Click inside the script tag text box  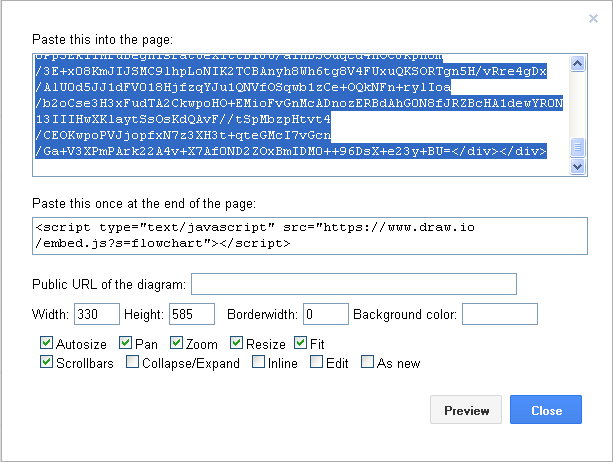coord(310,236)
